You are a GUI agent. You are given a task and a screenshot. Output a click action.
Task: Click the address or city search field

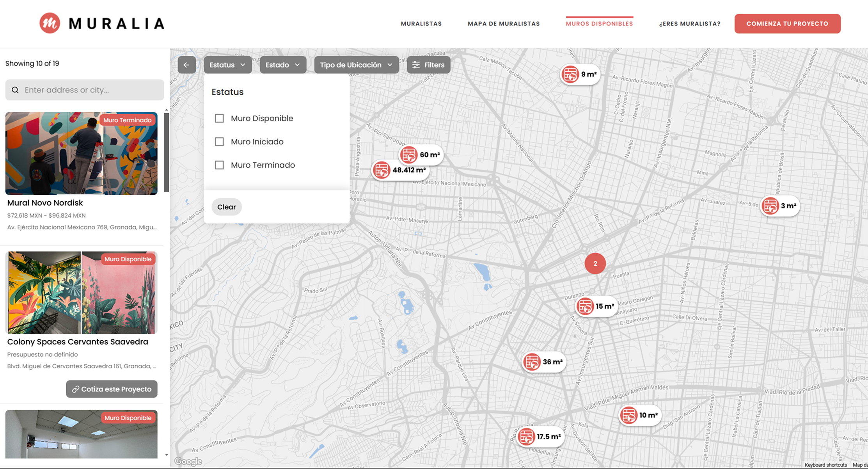tap(90, 90)
